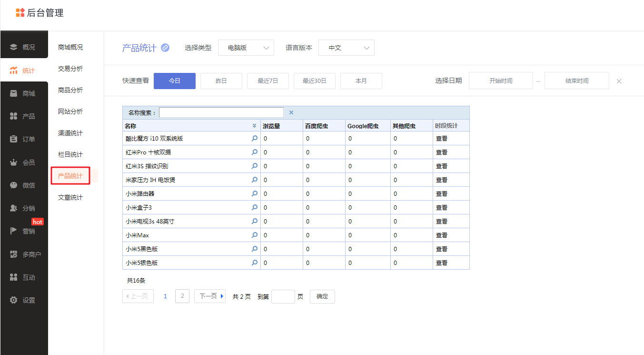Click the 统计 chart icon in sidebar
644x355 pixels.
(14, 71)
